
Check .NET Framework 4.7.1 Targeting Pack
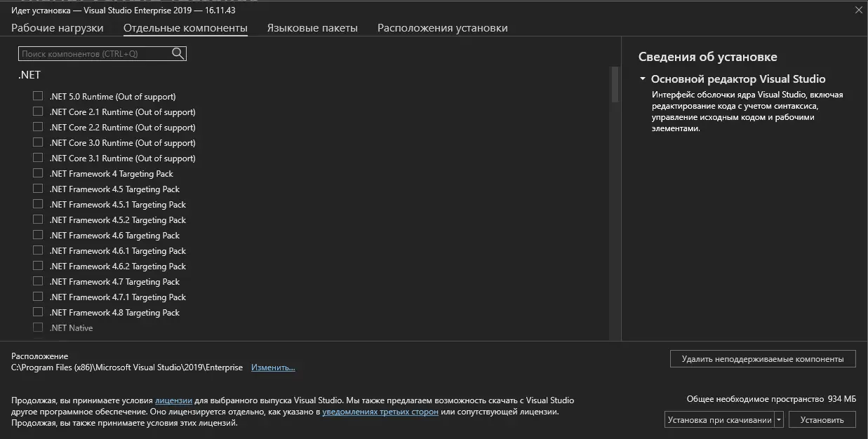[38, 297]
